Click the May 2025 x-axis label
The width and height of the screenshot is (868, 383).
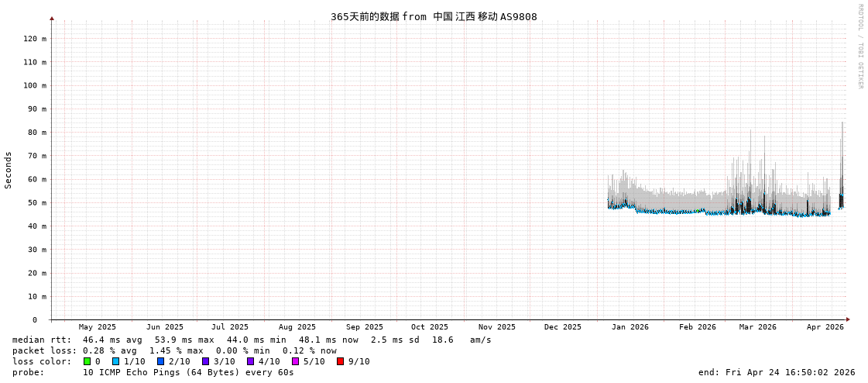(98, 327)
